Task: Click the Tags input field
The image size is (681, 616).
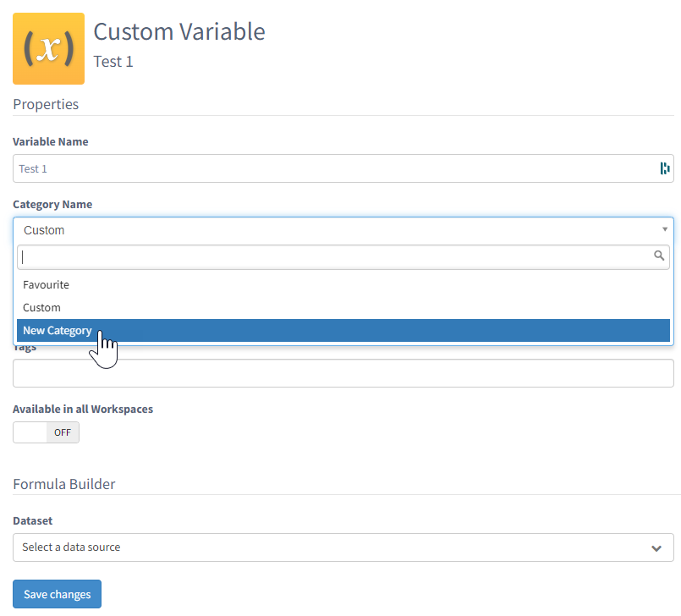Action: click(x=343, y=373)
